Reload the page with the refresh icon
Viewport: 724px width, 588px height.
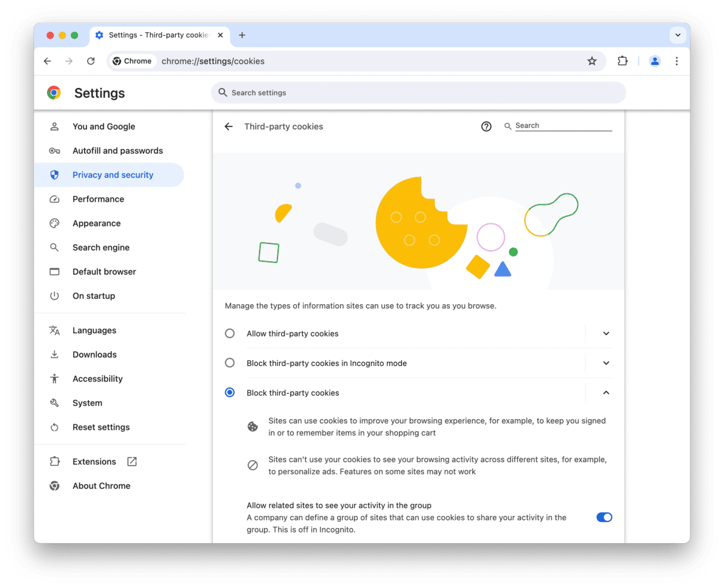coord(90,61)
